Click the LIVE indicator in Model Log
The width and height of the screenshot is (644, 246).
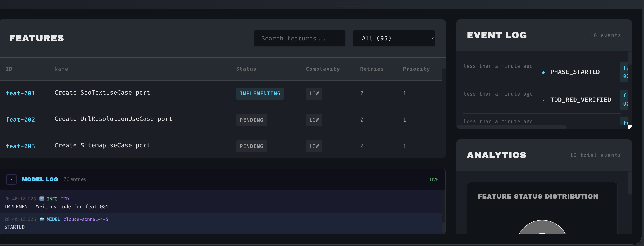tap(434, 179)
